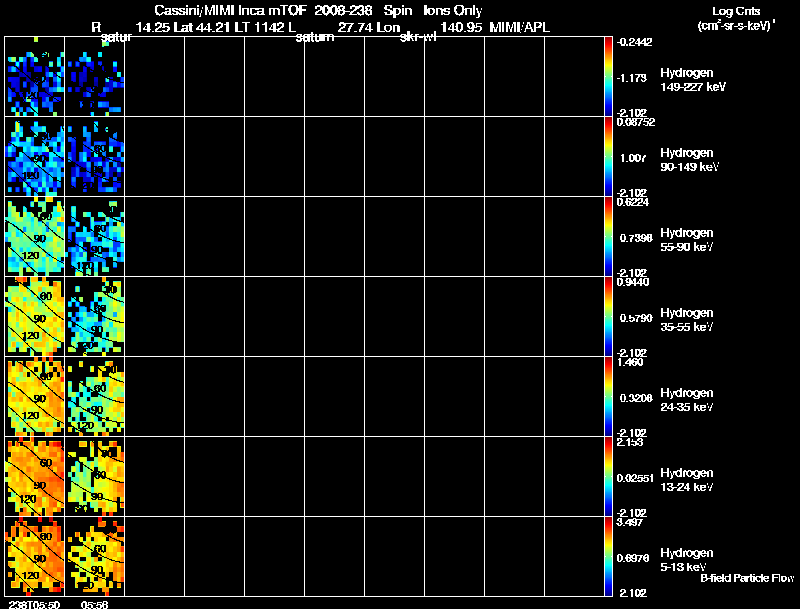Click the "140.95" longitude value

(x=461, y=27)
